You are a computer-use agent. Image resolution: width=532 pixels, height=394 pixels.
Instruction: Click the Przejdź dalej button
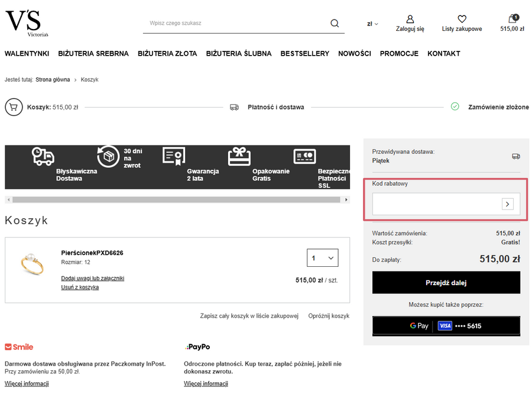[446, 283]
